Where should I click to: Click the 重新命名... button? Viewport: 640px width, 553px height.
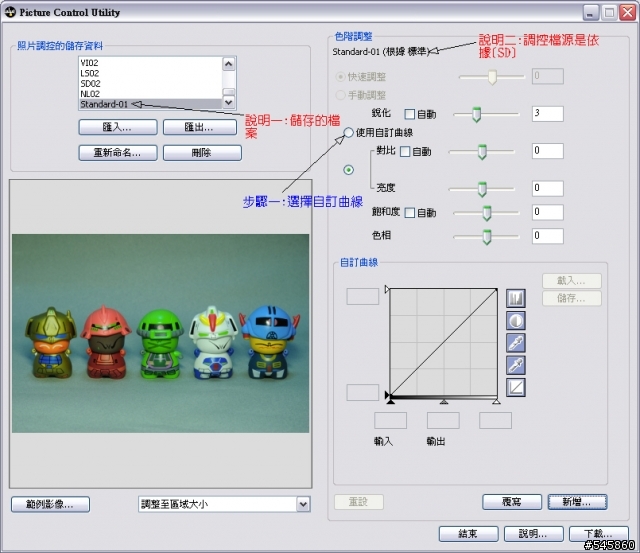click(118, 153)
